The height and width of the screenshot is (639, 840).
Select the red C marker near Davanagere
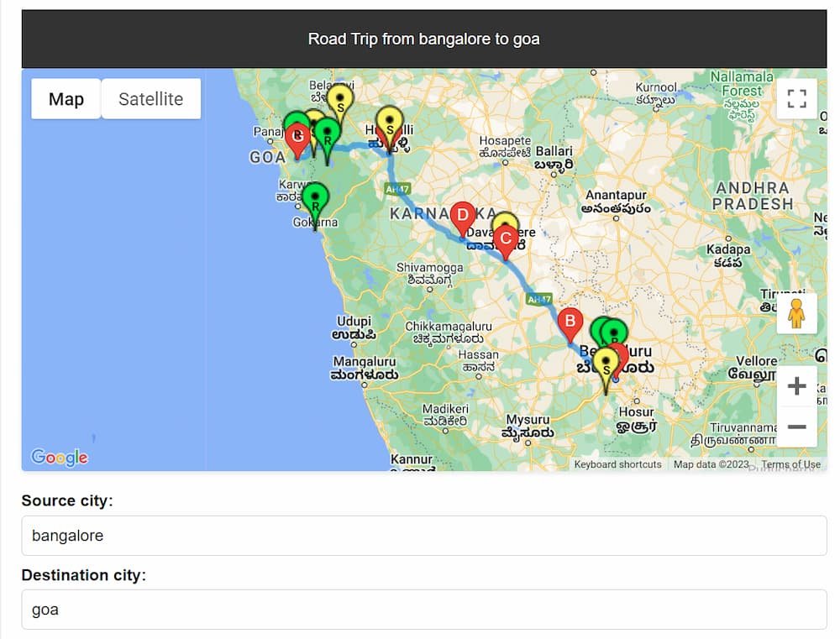point(505,239)
